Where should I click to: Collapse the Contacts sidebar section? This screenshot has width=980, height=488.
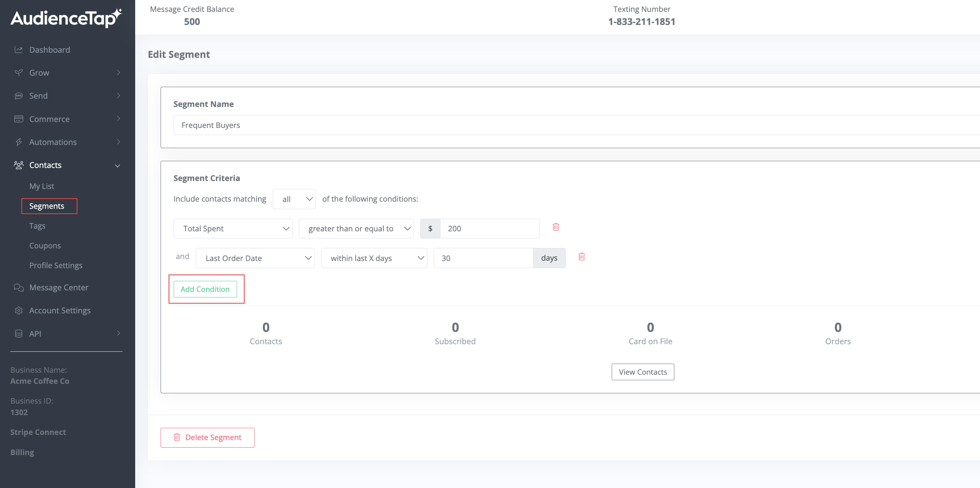[117, 166]
